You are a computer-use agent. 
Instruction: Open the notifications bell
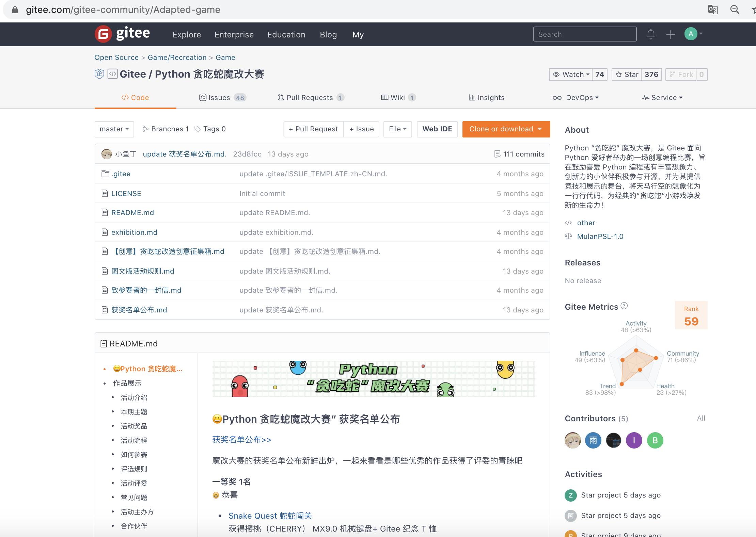coord(651,34)
